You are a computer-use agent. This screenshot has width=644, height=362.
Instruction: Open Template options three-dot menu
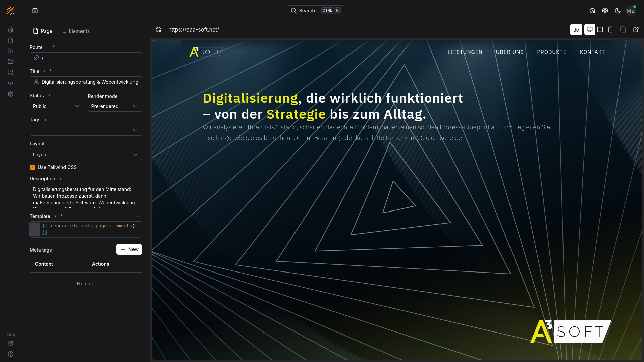point(138,216)
